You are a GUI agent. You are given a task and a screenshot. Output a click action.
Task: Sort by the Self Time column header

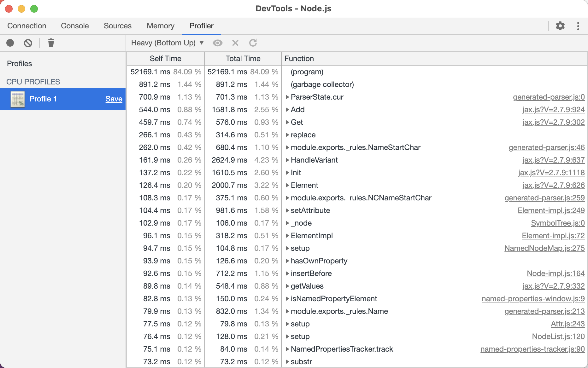(x=166, y=59)
